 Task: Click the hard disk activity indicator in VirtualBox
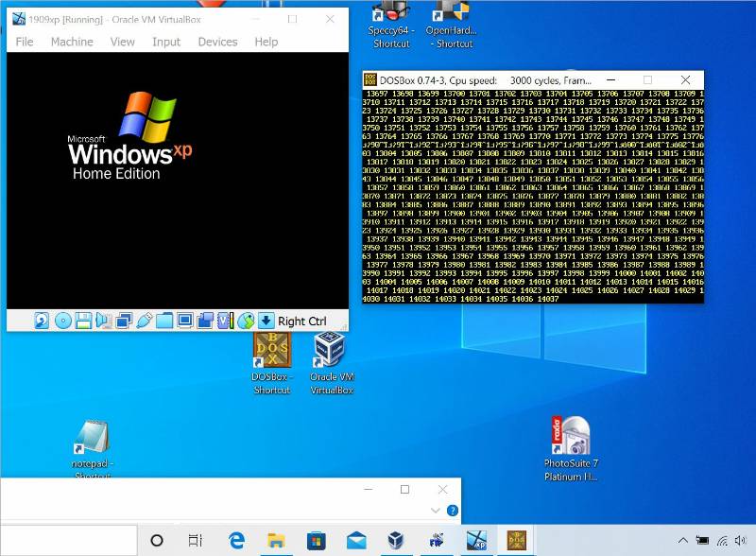click(x=42, y=321)
